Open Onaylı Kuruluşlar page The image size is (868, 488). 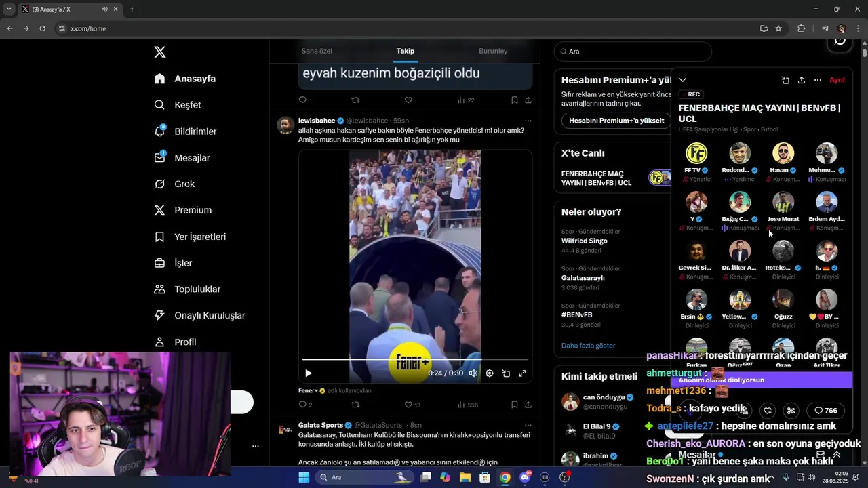point(199,315)
